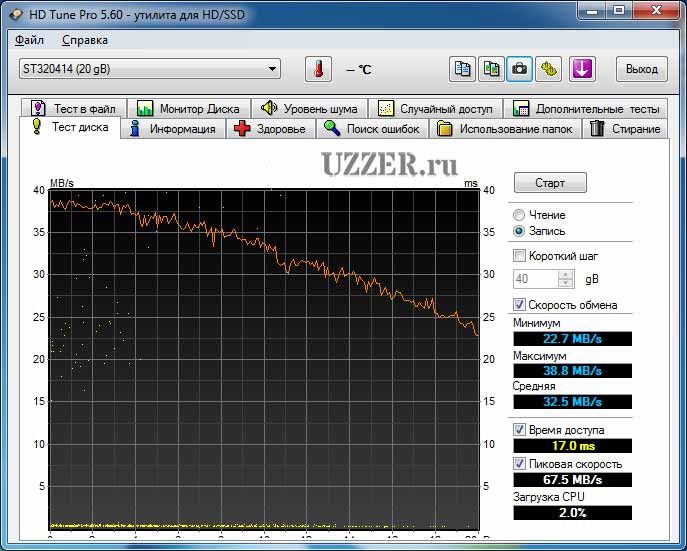Switch to the Стирание tab
Image resolution: width=687 pixels, height=551 pixels.
pyautogui.click(x=625, y=129)
